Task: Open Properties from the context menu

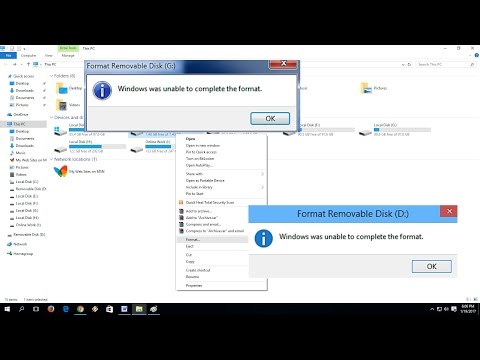Action: click(194, 285)
